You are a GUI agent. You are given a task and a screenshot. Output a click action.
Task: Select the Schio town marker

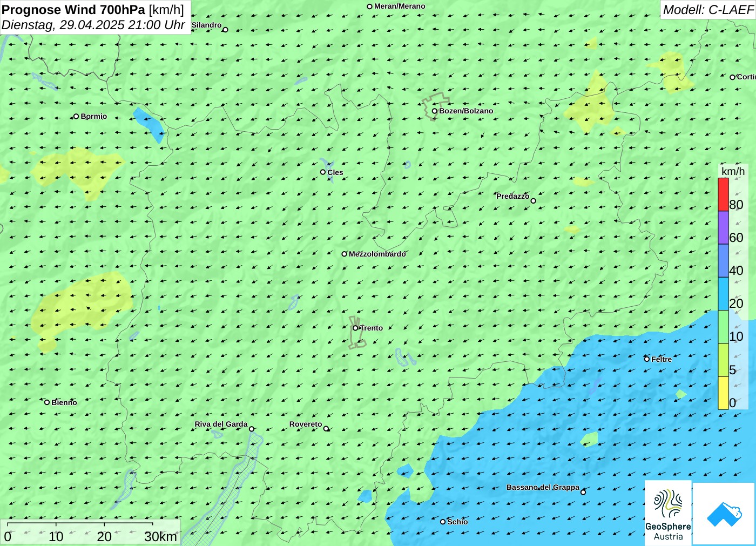point(443,522)
